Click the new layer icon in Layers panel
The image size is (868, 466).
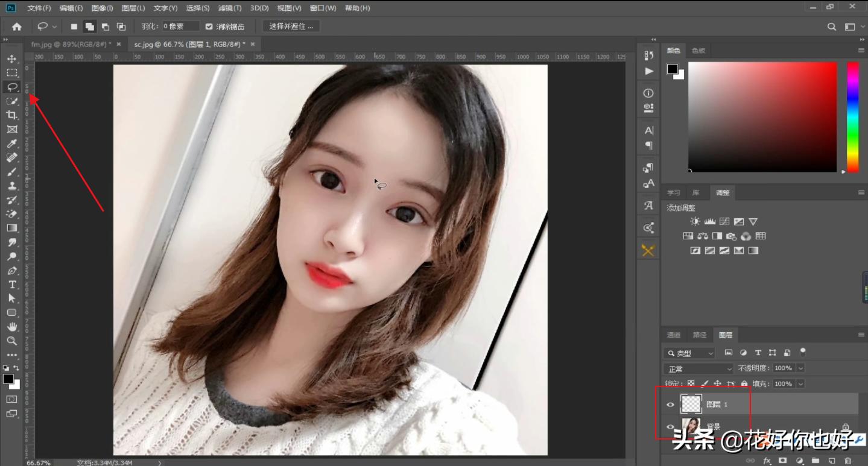tap(833, 461)
